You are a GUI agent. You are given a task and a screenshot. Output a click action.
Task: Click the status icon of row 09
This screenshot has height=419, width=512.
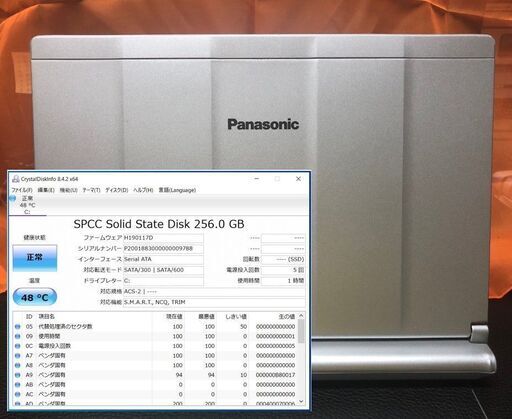pos(18,336)
